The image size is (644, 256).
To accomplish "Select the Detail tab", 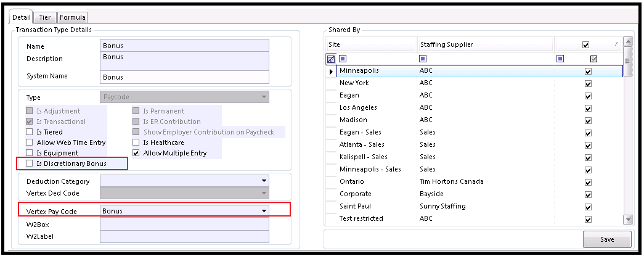I will click(22, 17).
